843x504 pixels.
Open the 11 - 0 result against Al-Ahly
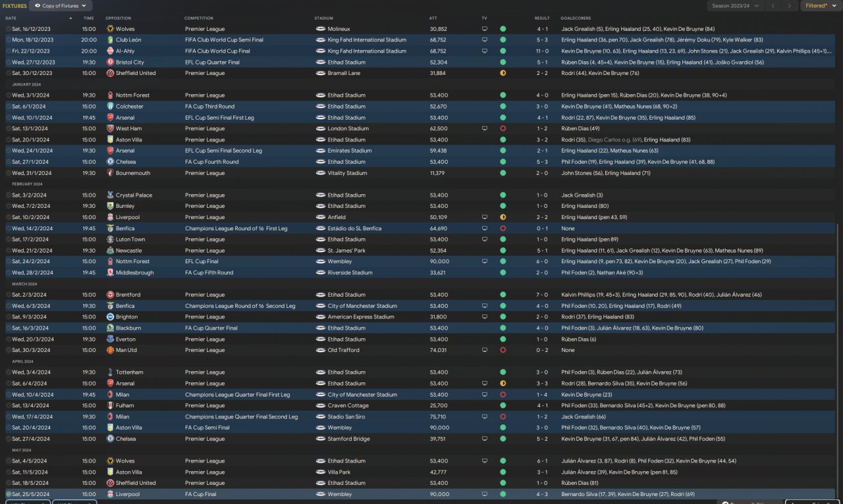[542, 51]
